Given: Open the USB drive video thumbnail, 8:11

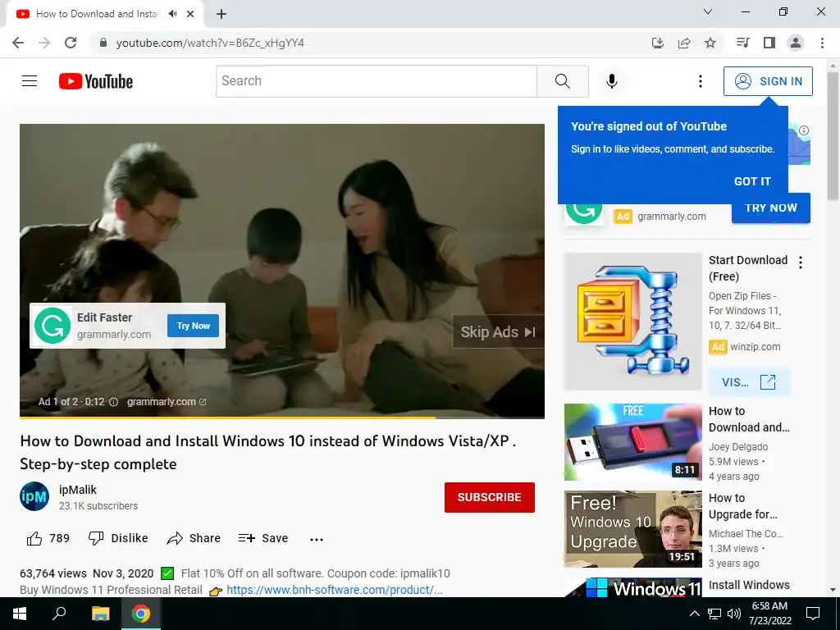Looking at the screenshot, I should [632, 442].
